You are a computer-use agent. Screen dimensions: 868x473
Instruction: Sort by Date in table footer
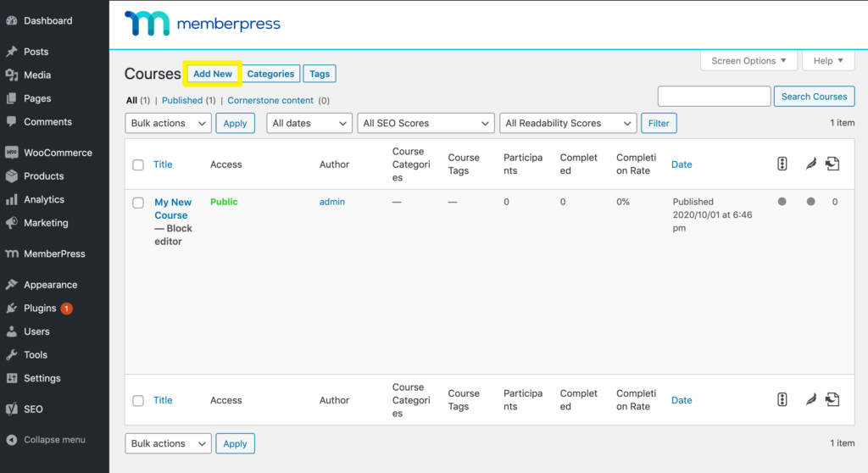pyautogui.click(x=682, y=400)
